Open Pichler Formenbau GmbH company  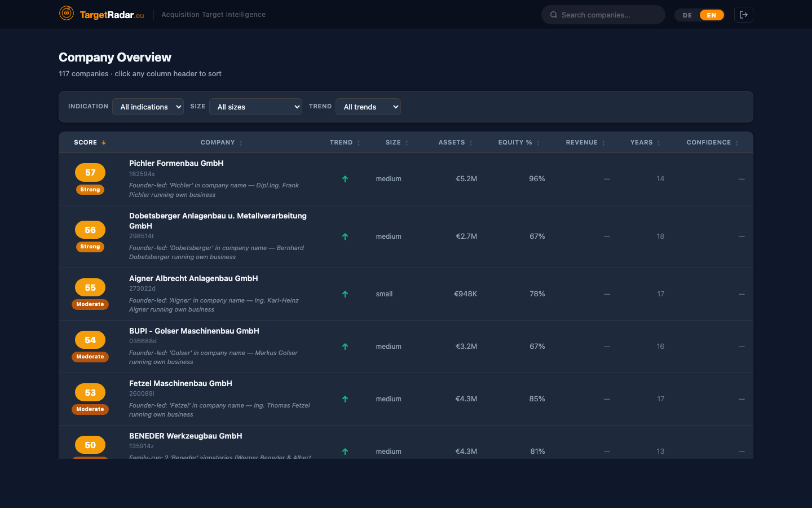click(x=176, y=163)
